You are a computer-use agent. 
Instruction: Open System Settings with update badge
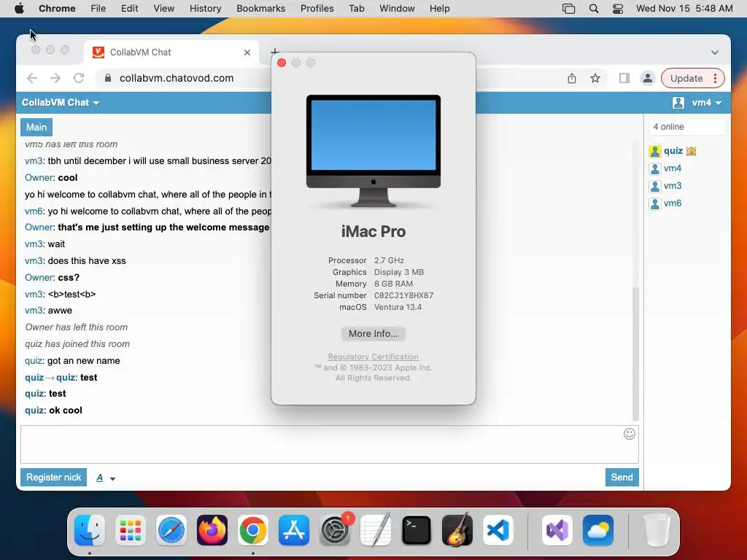coord(335,530)
